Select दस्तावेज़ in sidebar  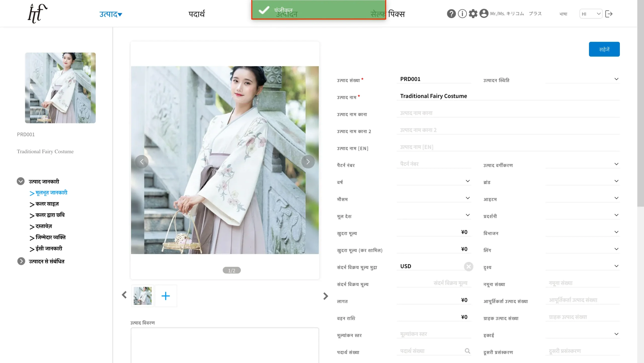[x=44, y=226]
